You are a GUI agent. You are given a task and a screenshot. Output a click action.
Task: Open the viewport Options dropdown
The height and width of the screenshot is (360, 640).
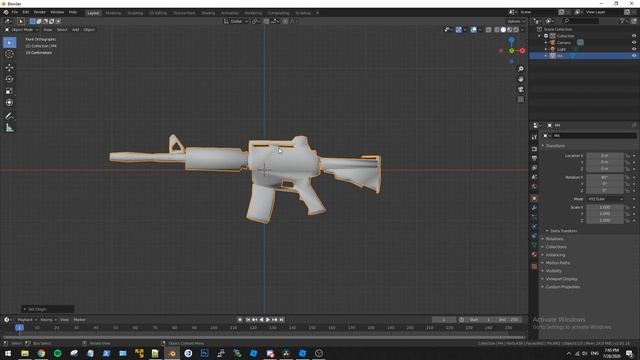[x=516, y=21]
